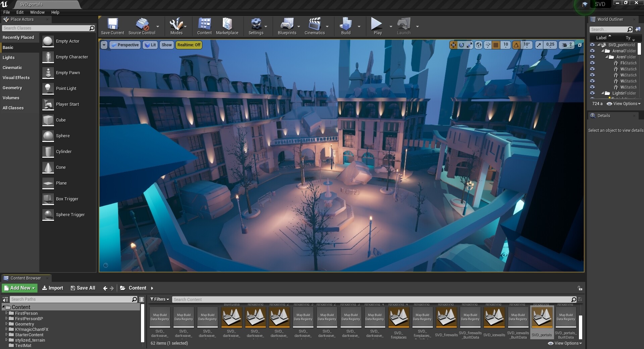Select the Save Current toolbar icon
The image size is (644, 349).
click(x=112, y=23)
